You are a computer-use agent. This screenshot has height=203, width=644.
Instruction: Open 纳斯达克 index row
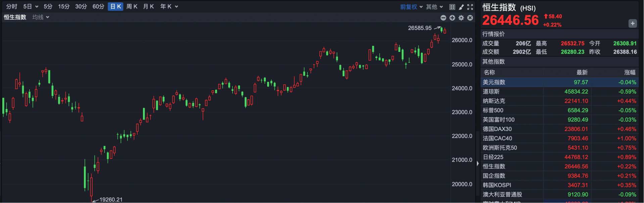[x=559, y=101]
